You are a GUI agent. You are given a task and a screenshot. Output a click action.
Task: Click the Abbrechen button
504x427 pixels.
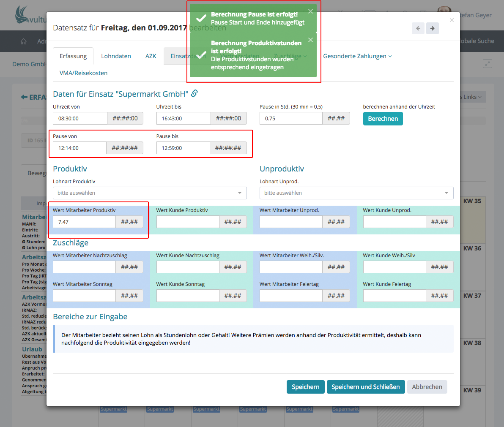click(427, 387)
